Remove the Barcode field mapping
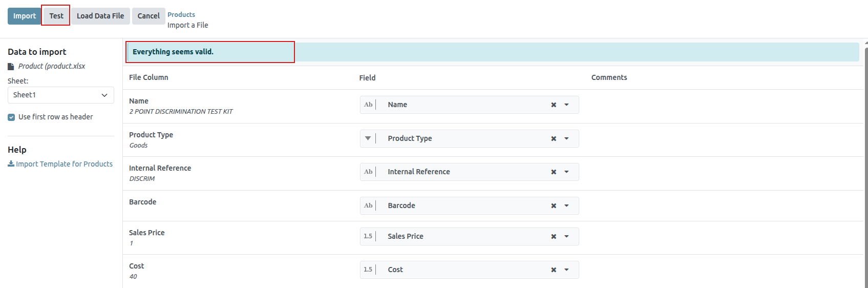Screen dimensions: 868x288 click(x=553, y=205)
